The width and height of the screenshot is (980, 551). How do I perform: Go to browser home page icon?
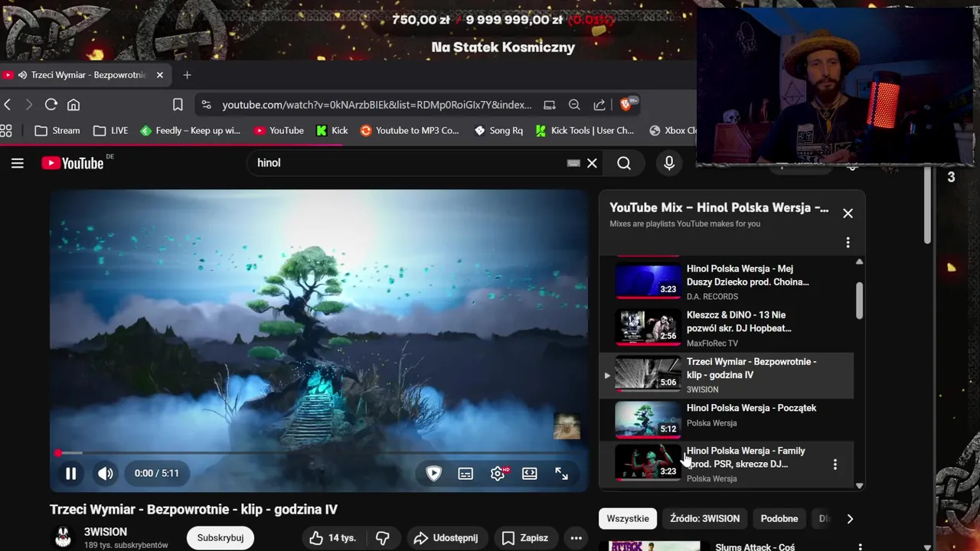73,105
